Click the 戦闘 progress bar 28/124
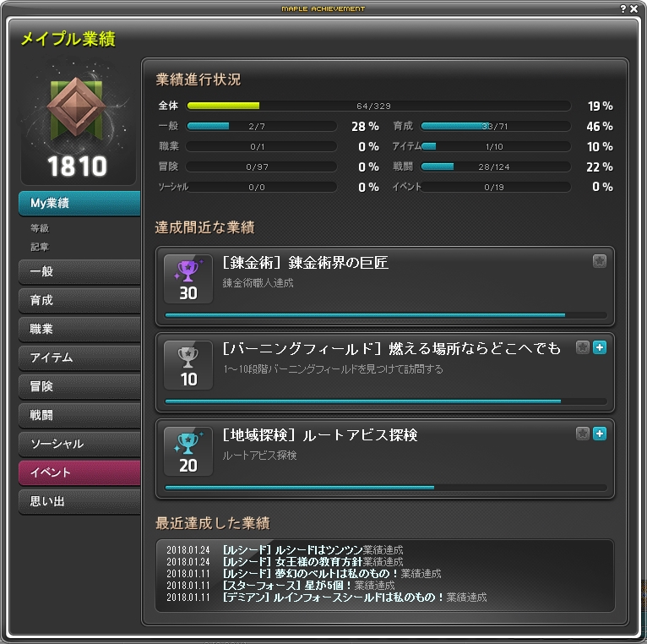This screenshot has width=647, height=644. [496, 166]
